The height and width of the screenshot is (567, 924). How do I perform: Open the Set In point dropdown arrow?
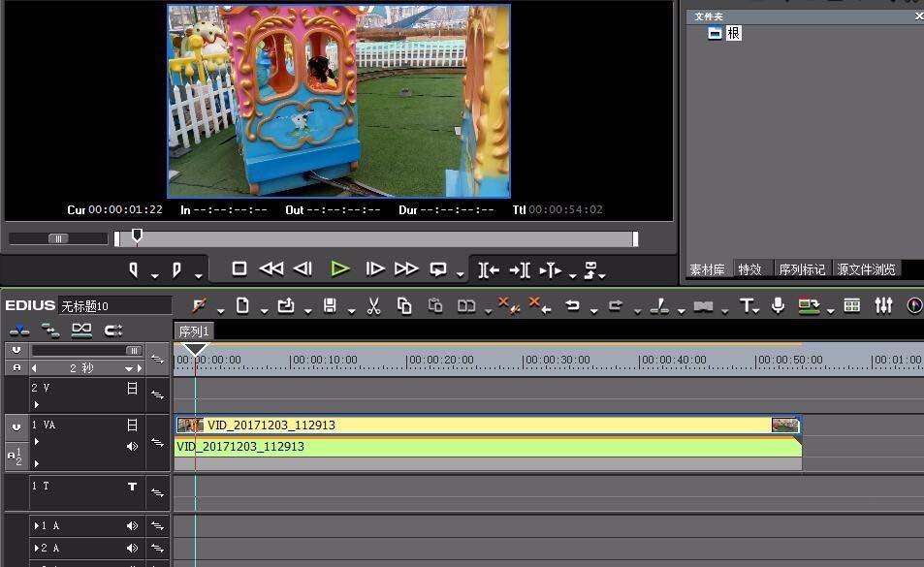[154, 275]
